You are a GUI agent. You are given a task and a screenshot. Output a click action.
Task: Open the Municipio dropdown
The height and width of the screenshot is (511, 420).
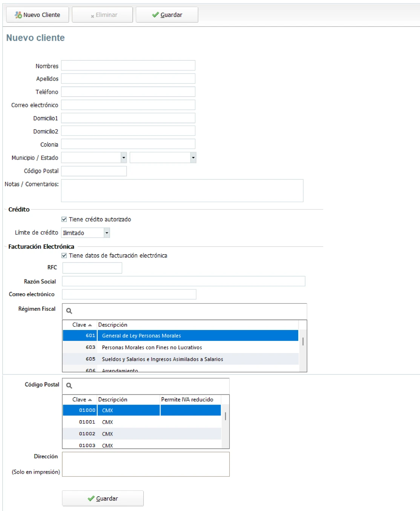(123, 158)
